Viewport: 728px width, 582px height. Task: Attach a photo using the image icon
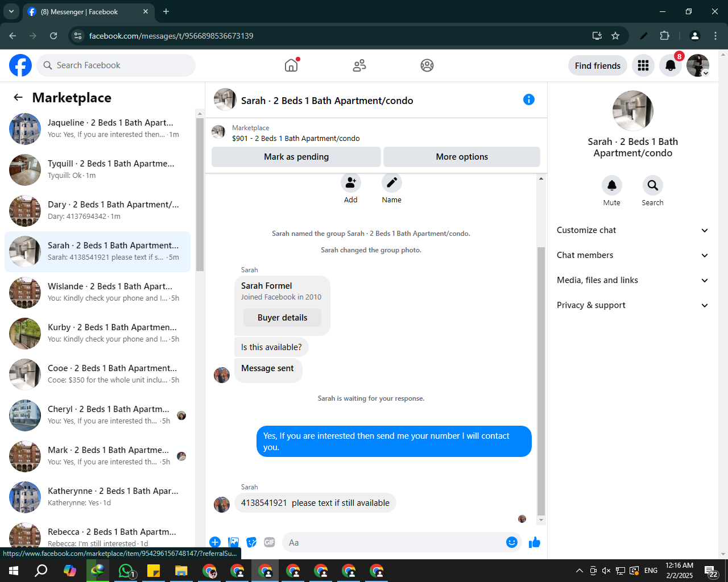point(233,542)
